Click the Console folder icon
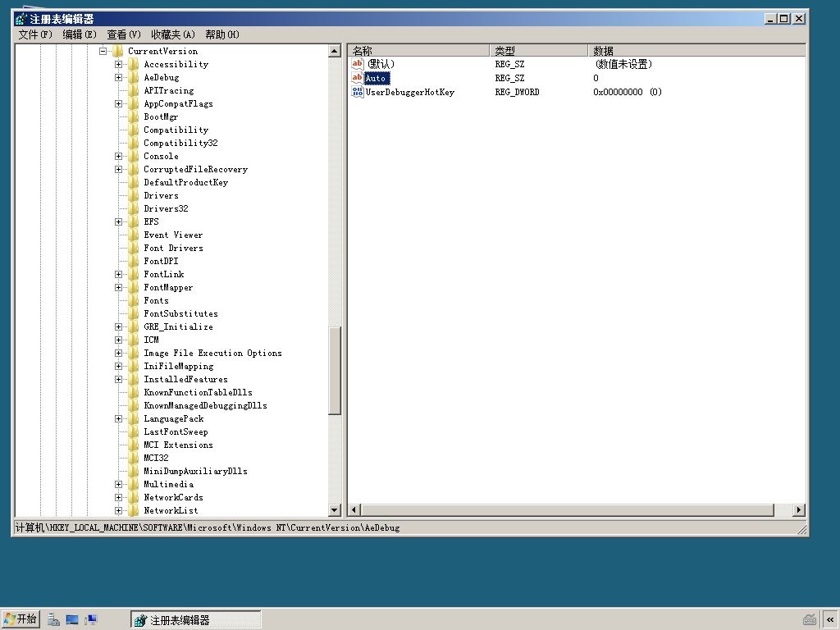 [134, 157]
